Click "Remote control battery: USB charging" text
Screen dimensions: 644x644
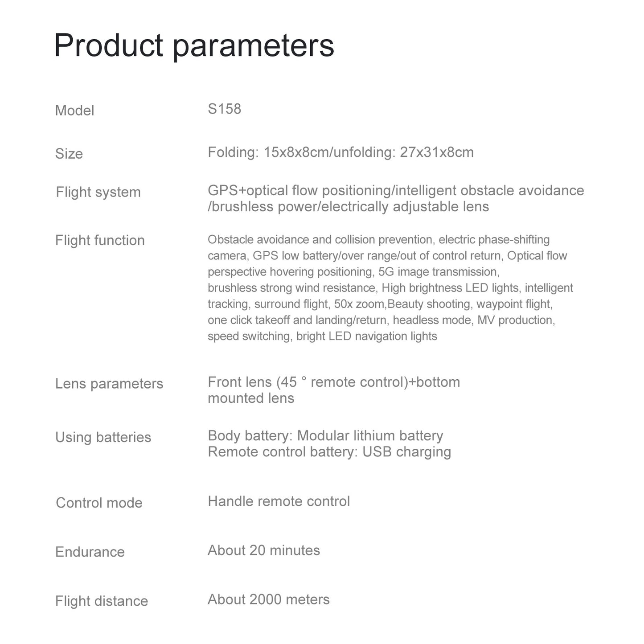[x=329, y=451]
